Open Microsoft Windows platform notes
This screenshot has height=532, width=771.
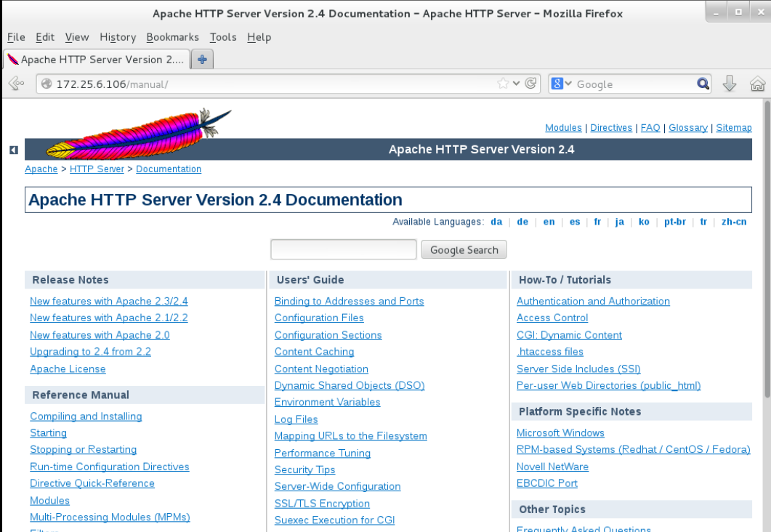coord(560,432)
